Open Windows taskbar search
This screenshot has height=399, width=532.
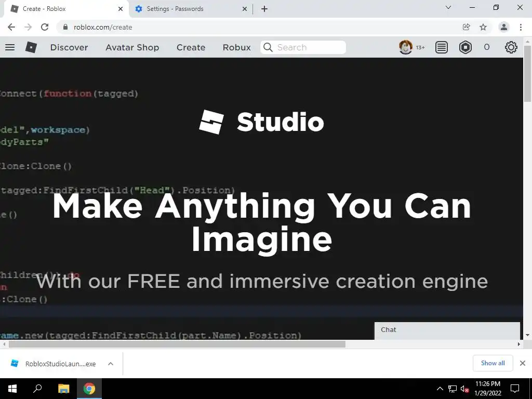click(x=37, y=389)
